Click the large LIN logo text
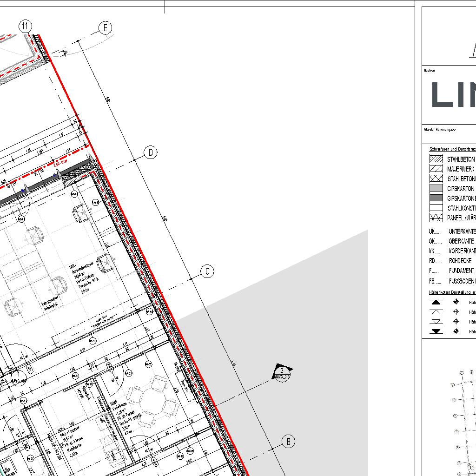 [x=453, y=95]
